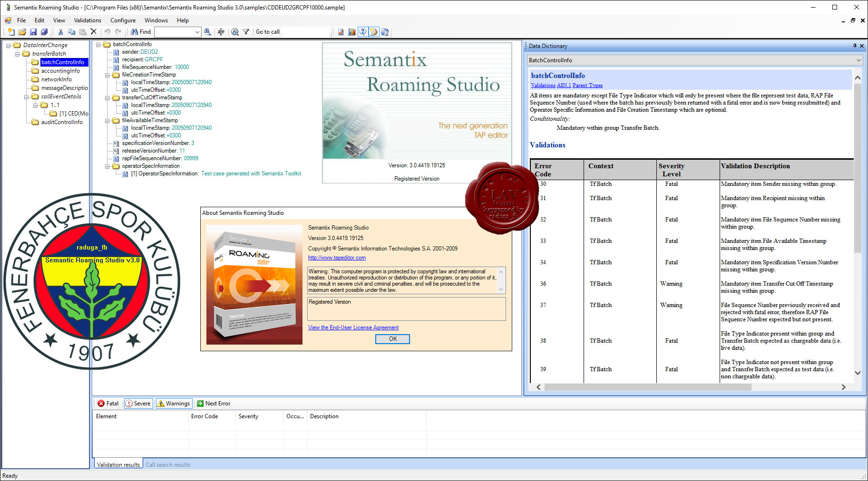The width and height of the screenshot is (868, 481).
Task: Toggle the Fatal errors filter
Action: [108, 404]
